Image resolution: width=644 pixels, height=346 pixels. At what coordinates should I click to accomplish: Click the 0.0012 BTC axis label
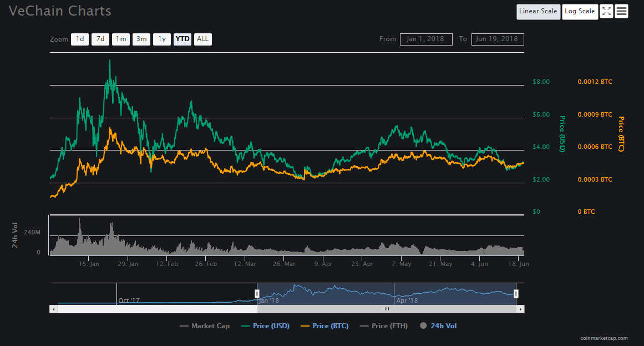[595, 82]
